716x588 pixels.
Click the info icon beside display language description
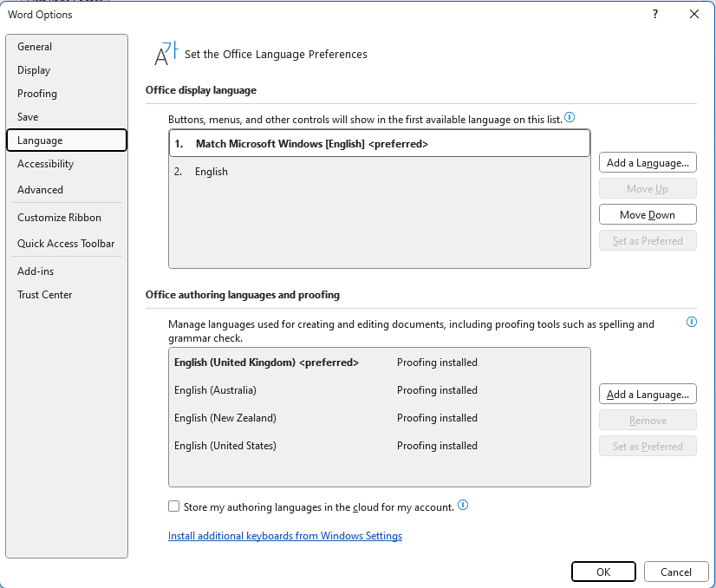570,117
